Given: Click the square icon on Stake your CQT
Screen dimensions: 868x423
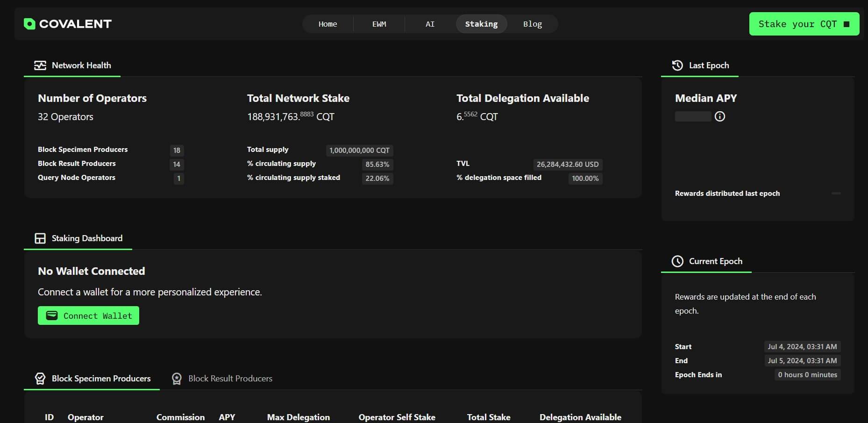Looking at the screenshot, I should tap(847, 24).
